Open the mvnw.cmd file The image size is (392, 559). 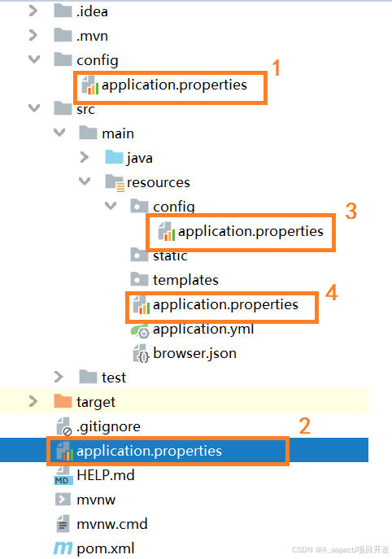click(102, 524)
